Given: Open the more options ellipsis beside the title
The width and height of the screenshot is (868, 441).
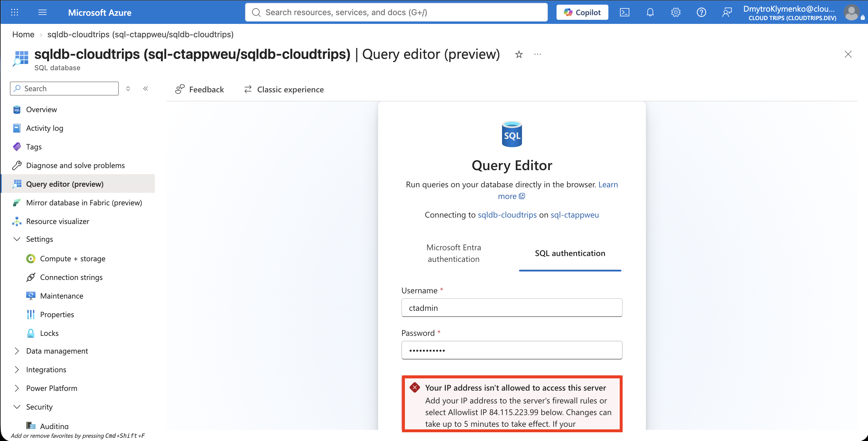Looking at the screenshot, I should (537, 54).
